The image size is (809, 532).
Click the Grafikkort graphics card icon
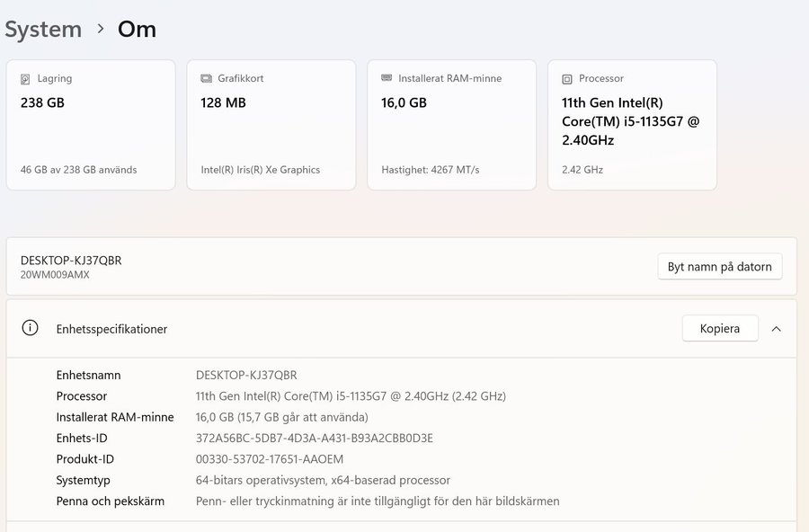point(206,79)
